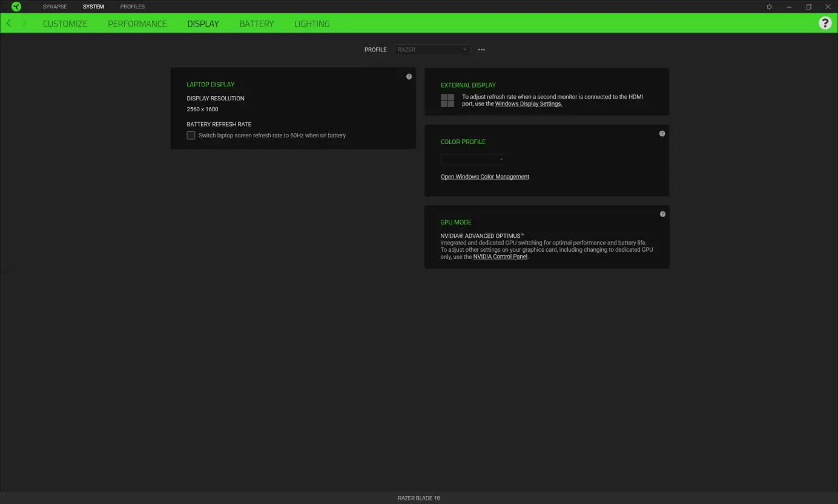The height and width of the screenshot is (504, 838).
Task: Open the profile ellipsis options menu
Action: pyautogui.click(x=481, y=50)
